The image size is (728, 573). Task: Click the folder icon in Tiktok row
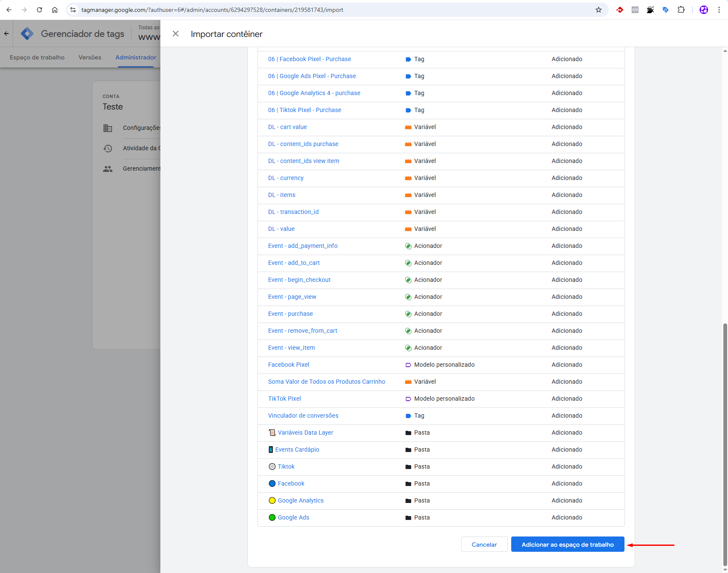pyautogui.click(x=408, y=467)
